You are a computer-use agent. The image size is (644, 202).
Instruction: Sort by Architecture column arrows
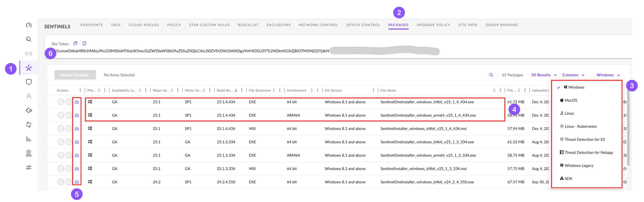coord(312,90)
